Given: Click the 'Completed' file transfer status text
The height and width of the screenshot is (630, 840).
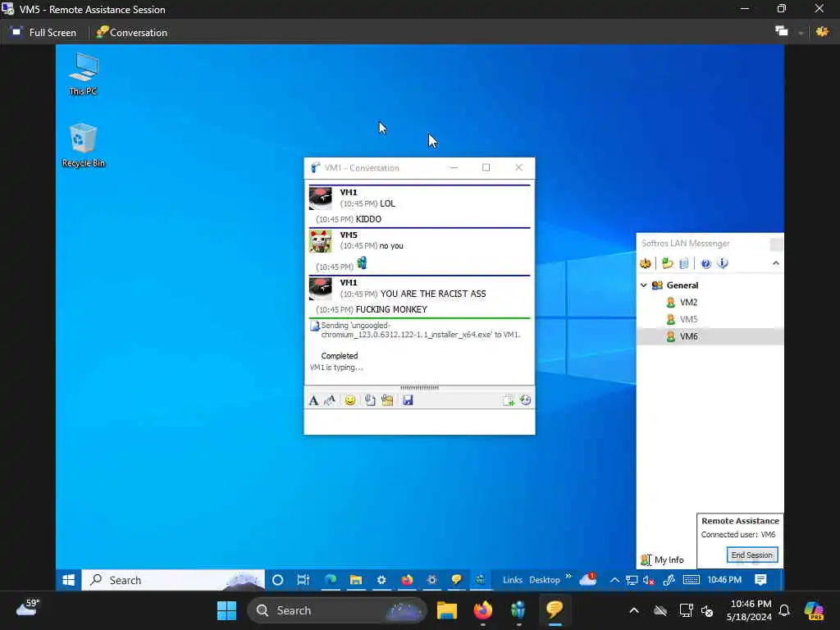Looking at the screenshot, I should [339, 356].
